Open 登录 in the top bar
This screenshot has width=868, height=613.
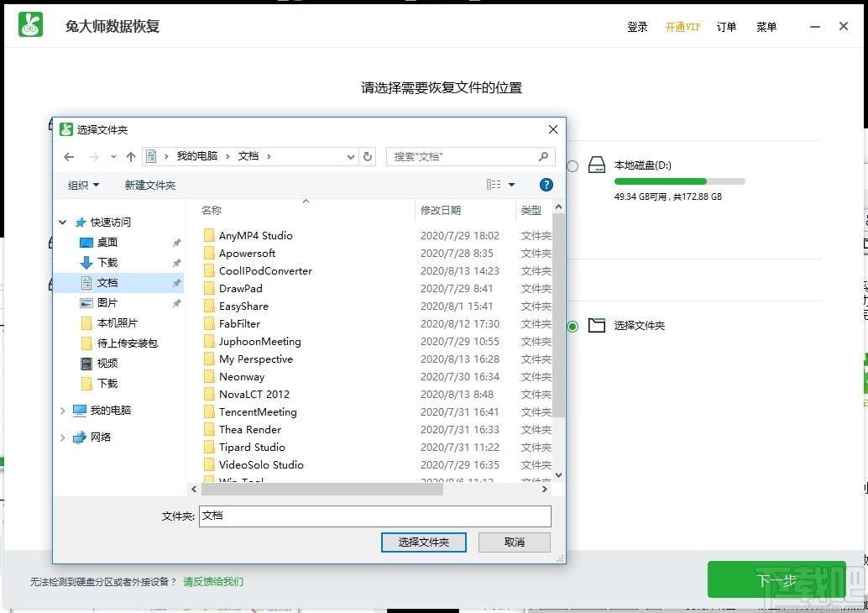point(637,27)
